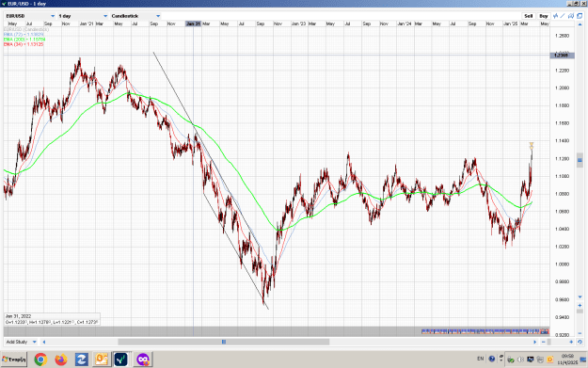The height and width of the screenshot is (368, 588).
Task: Open Google Chrome from the taskbar
Action: pyautogui.click(x=40, y=360)
